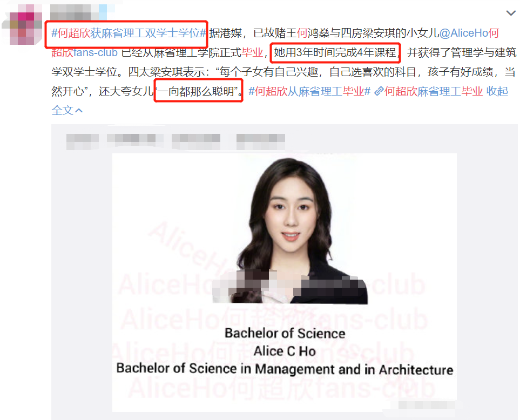Screen dimensions: 520x420
Task: Click the Bachelor of Science in Management caption
Action: [285, 369]
